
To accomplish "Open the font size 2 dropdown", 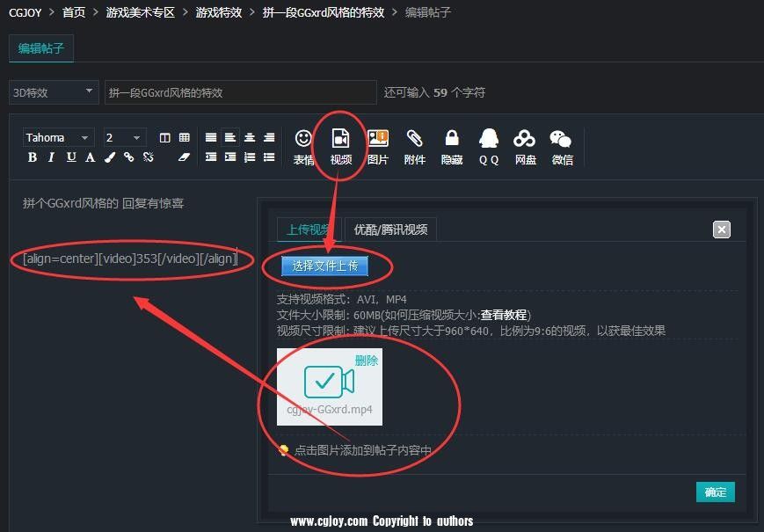I will pyautogui.click(x=125, y=138).
